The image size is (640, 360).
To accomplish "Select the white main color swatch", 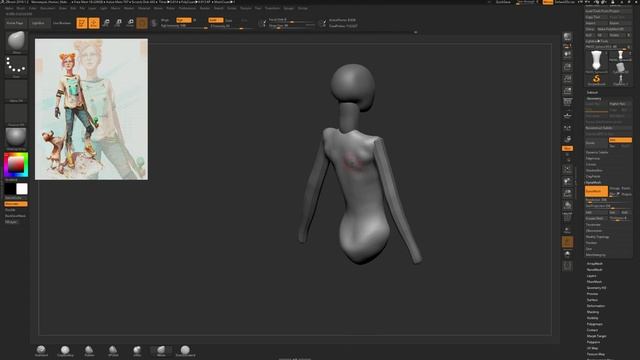I will point(22,189).
